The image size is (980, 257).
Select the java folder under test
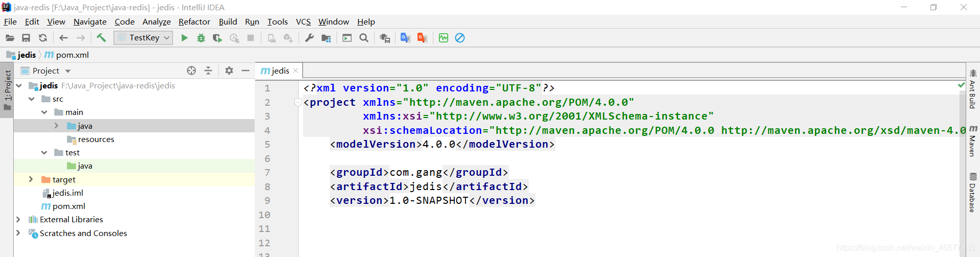(x=80, y=166)
